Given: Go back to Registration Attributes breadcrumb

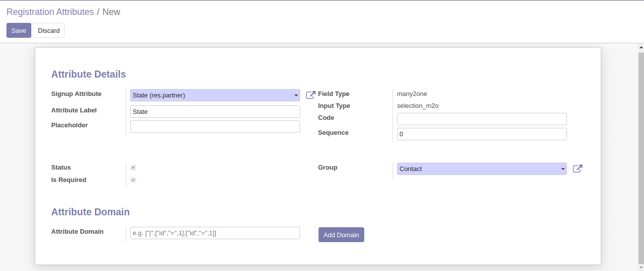Looking at the screenshot, I should pyautogui.click(x=50, y=12).
